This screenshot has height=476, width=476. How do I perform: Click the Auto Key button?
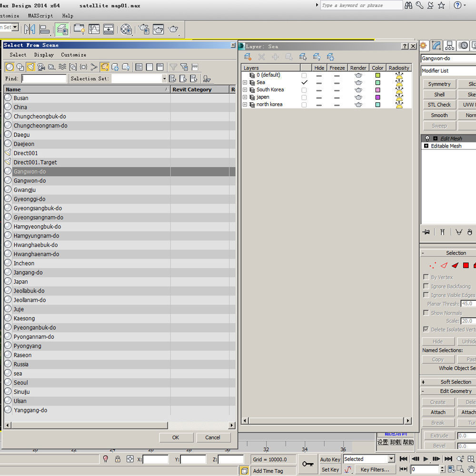pos(330,459)
